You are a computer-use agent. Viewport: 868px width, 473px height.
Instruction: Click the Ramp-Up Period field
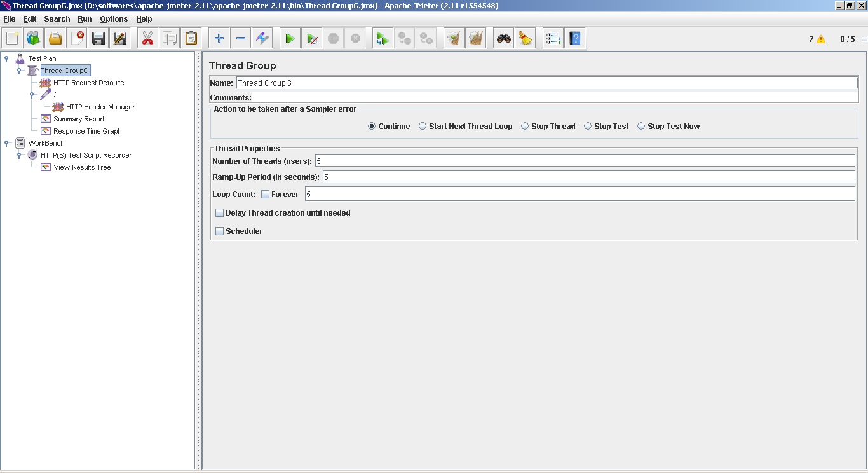coord(589,177)
